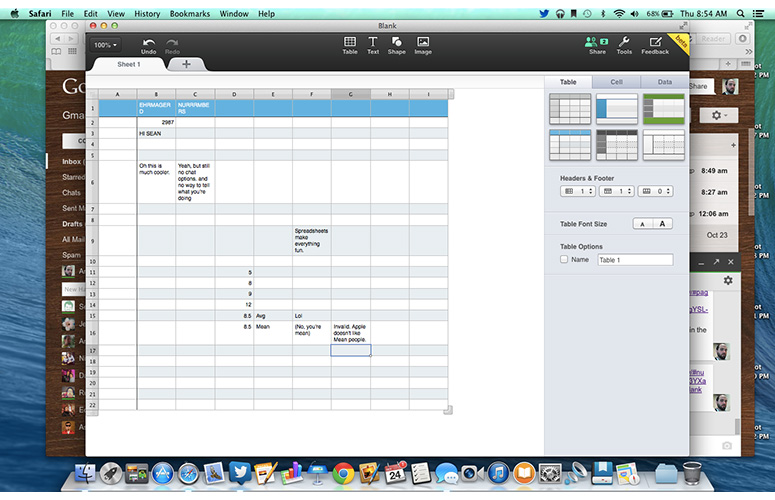The width and height of the screenshot is (775, 500).
Task: Click the smaller table font size button
Action: (643, 224)
